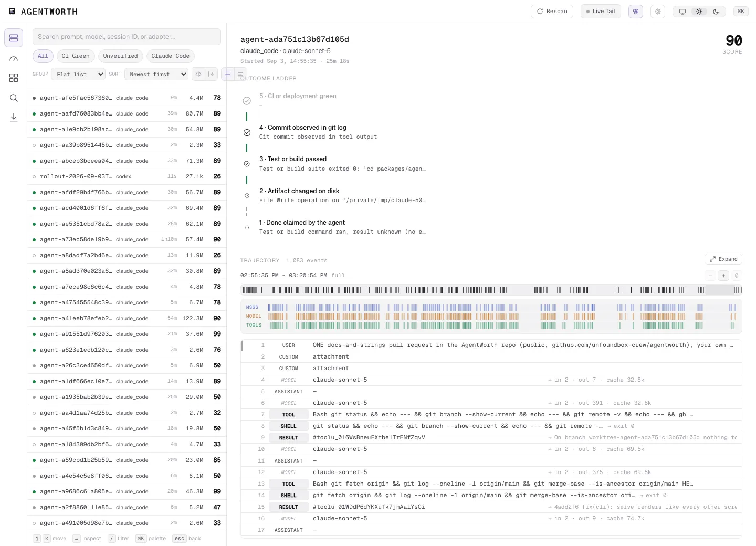The height and width of the screenshot is (546, 756).
Task: Click the split panel width icon
Action: pyautogui.click(x=198, y=74)
